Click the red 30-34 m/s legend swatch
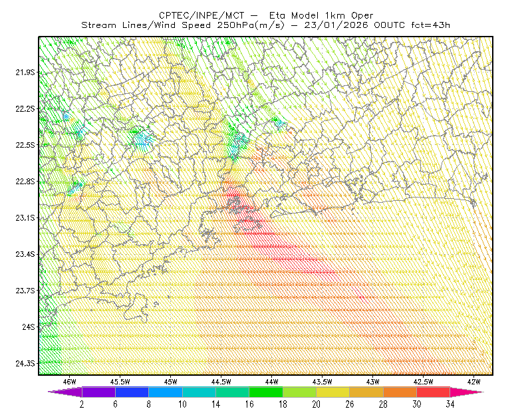The width and height of the screenshot is (532, 411). coord(434,392)
